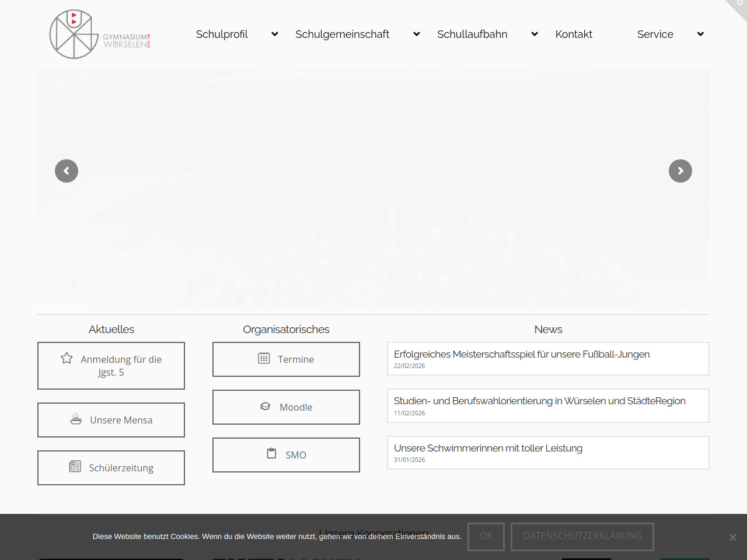Click the calendar icon beside Termine

[x=264, y=358]
